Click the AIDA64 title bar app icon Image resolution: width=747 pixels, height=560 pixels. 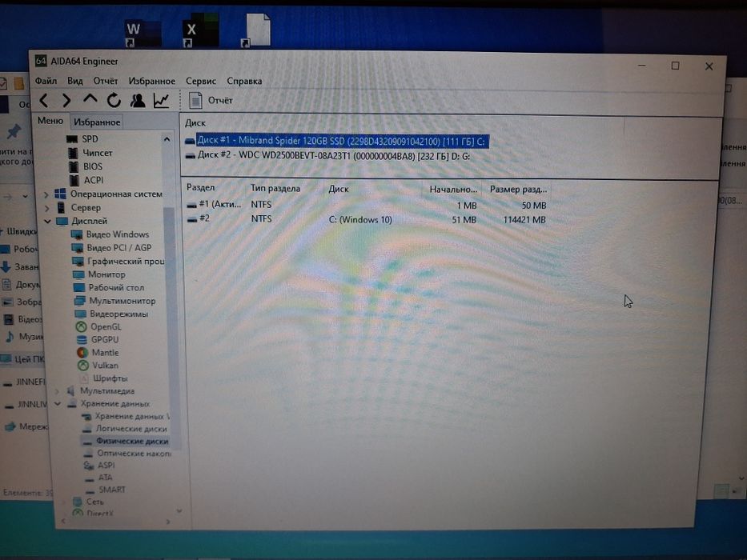click(41, 61)
